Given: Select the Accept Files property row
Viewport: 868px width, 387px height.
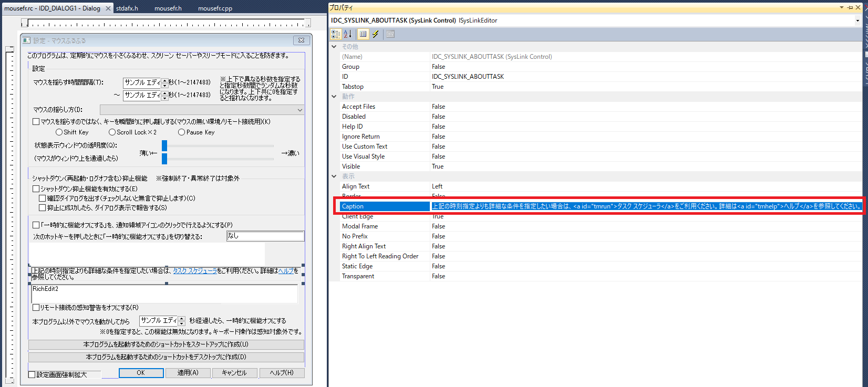Looking at the screenshot, I should pos(601,107).
